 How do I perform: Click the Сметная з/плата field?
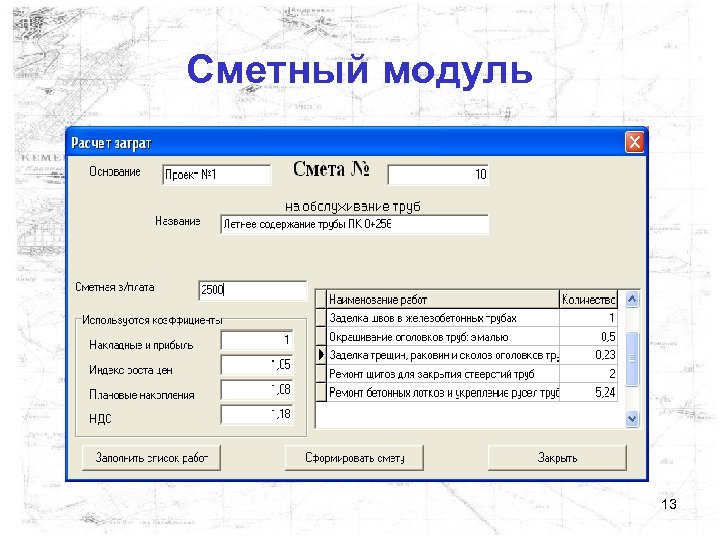252,290
